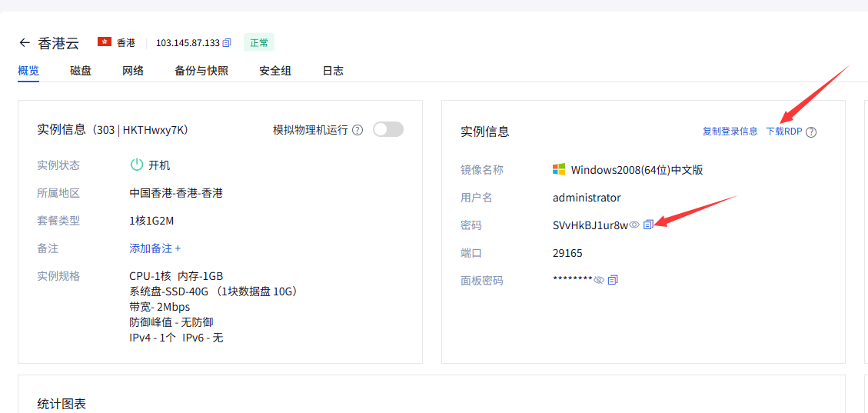Click the help icon beside 下载RDP
The height and width of the screenshot is (413, 868).
click(811, 132)
